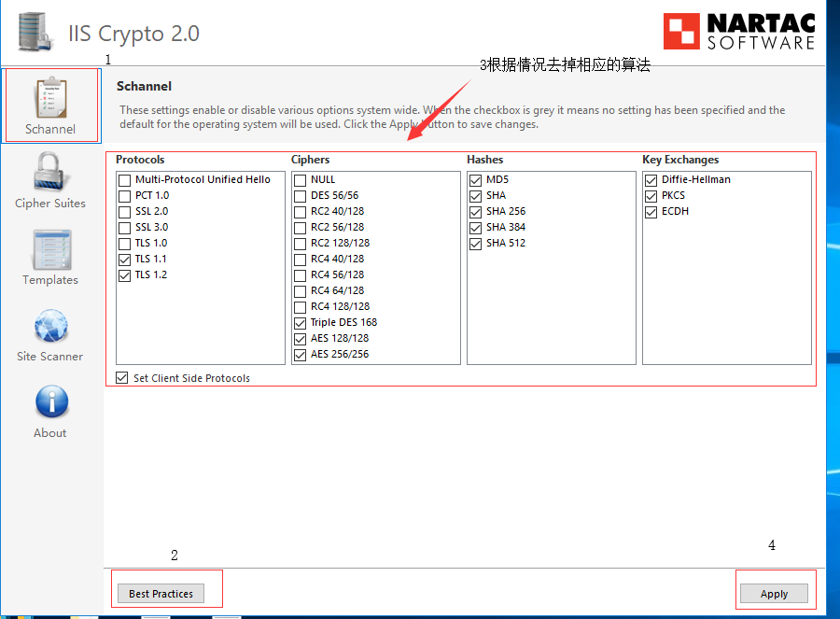Viewport: 840px width, 619px height.
Task: Enable Multi-Protocol Unified Hello checkbox
Action: pos(124,180)
